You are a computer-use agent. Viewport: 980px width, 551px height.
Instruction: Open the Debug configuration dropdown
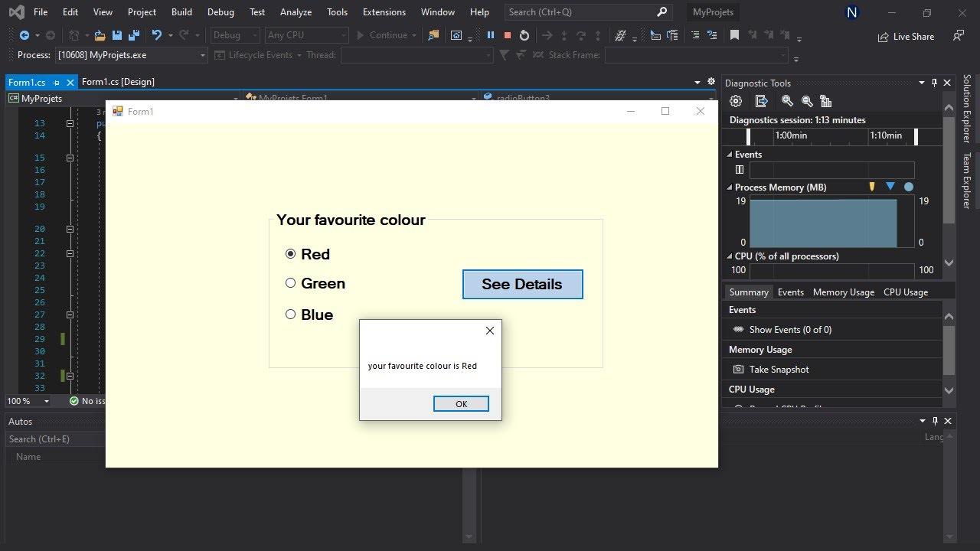235,35
